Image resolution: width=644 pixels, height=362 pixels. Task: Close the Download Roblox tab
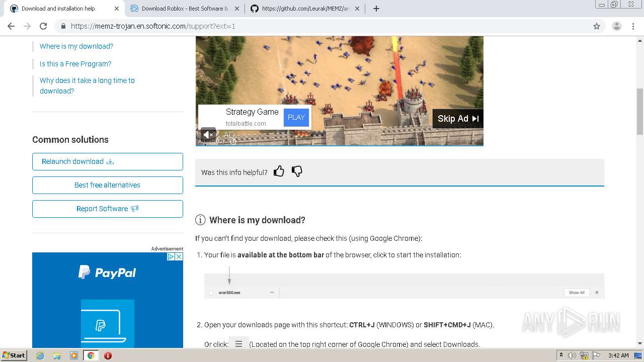237,9
